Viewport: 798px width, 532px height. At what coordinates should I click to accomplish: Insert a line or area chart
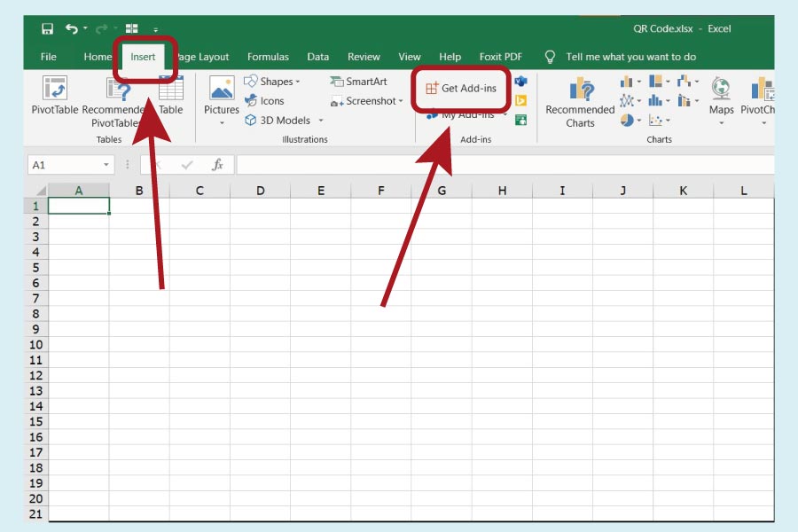[627, 101]
